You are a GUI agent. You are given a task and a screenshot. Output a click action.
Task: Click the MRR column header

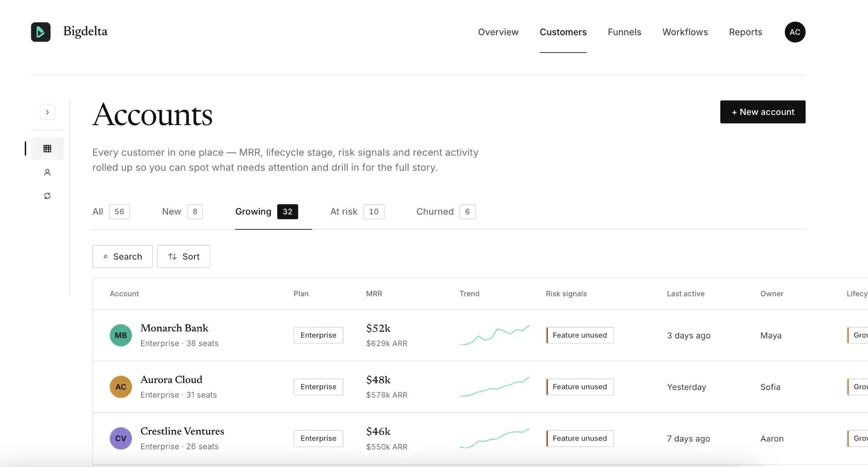coord(374,294)
